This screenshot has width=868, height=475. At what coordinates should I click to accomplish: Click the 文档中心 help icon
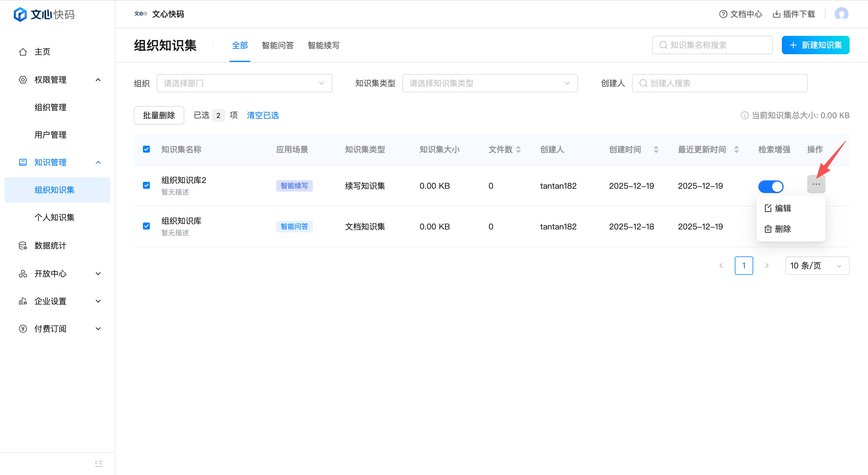723,14
